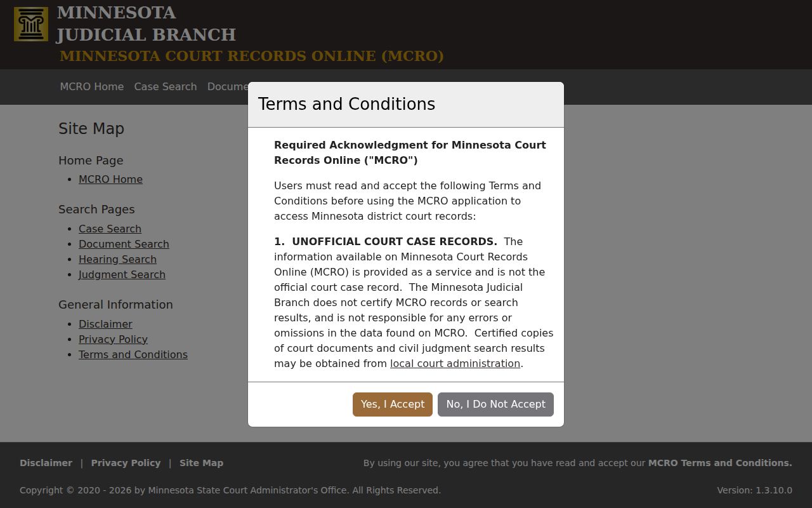The height and width of the screenshot is (508, 812).
Task: Click the copyright notice in footer
Action: (x=230, y=490)
